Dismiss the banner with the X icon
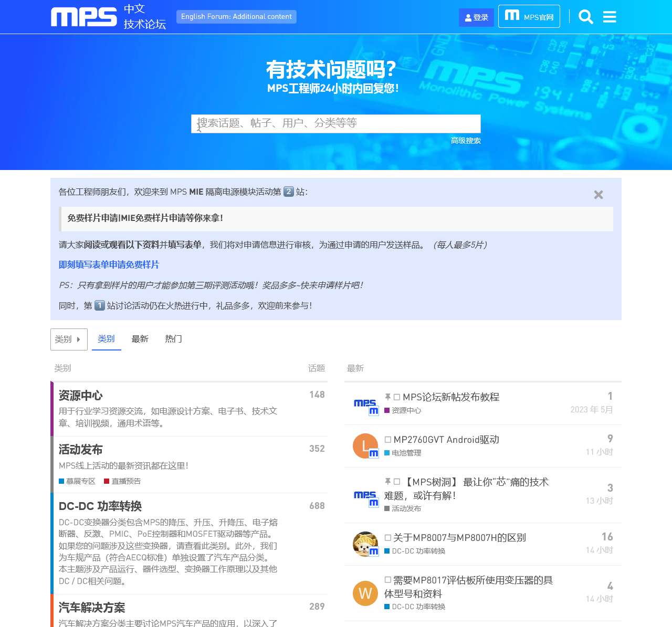 pyautogui.click(x=598, y=195)
